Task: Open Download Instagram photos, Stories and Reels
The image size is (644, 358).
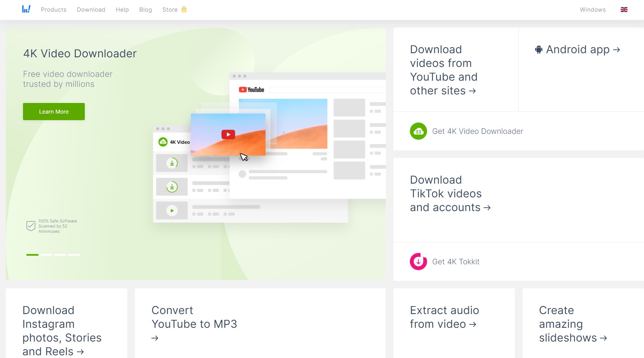Action: click(x=62, y=331)
